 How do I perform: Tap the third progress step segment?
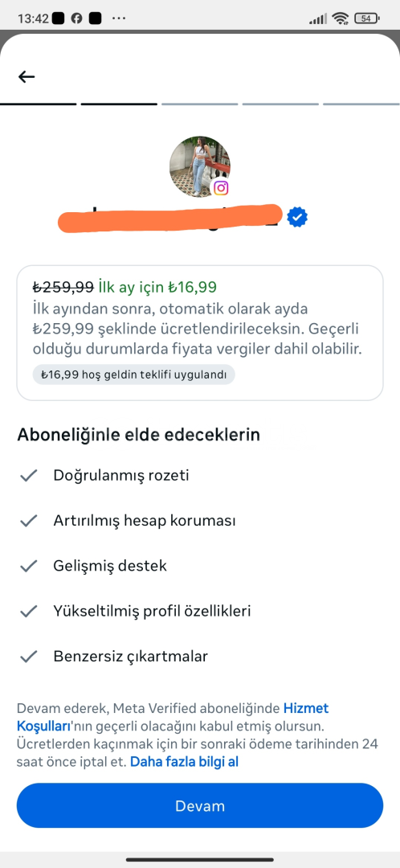(200, 104)
